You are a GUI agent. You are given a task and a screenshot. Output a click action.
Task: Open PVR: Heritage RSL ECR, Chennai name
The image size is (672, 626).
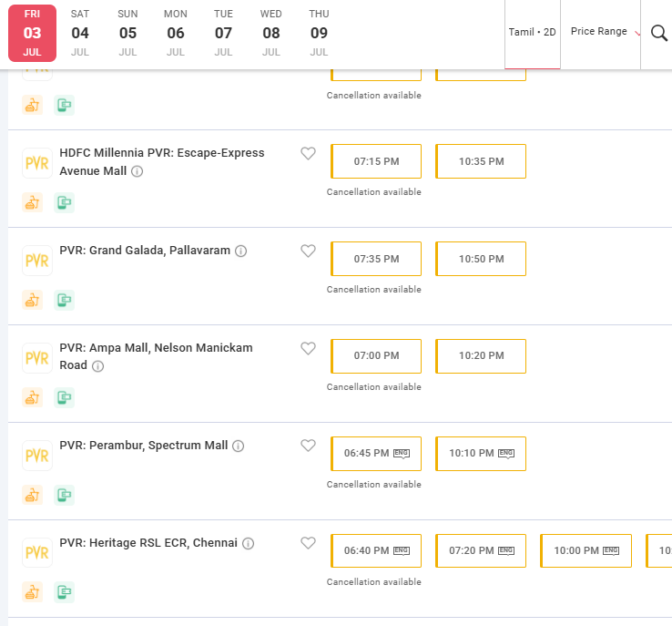tap(148, 543)
